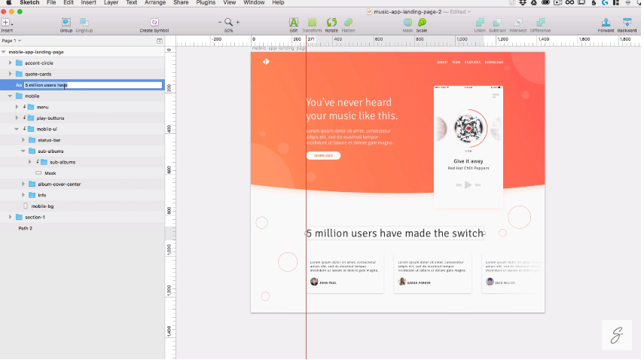Click the Scale tool icon
644x360 pixels.
422,22
